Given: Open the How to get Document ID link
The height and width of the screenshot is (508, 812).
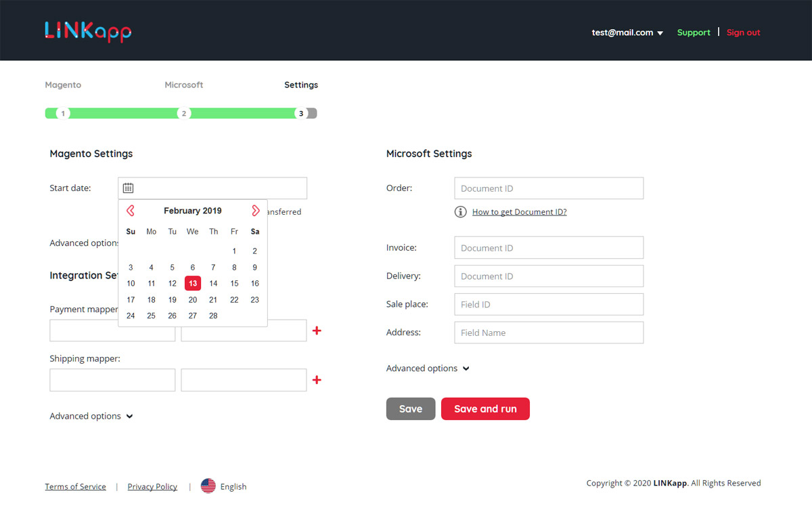Looking at the screenshot, I should [x=519, y=212].
